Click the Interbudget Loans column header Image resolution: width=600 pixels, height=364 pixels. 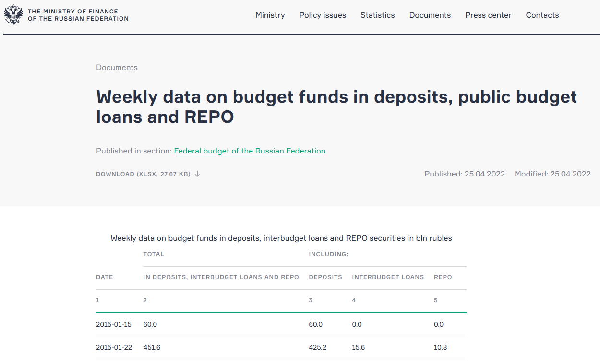(388, 277)
